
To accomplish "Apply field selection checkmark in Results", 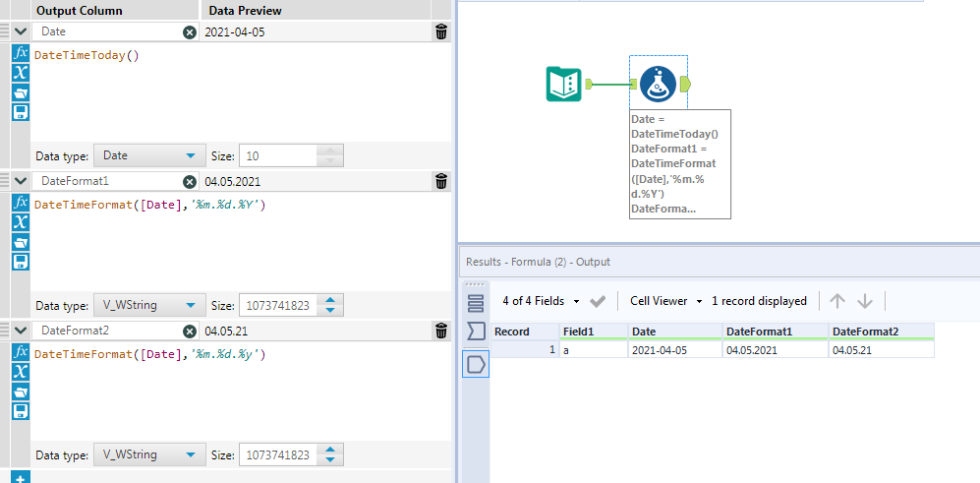I will coord(598,302).
